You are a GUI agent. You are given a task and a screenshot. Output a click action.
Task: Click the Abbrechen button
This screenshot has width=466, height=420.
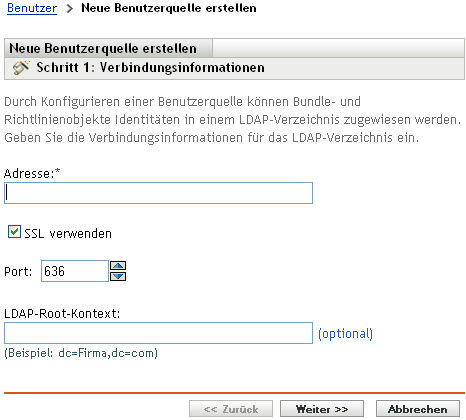click(x=418, y=409)
